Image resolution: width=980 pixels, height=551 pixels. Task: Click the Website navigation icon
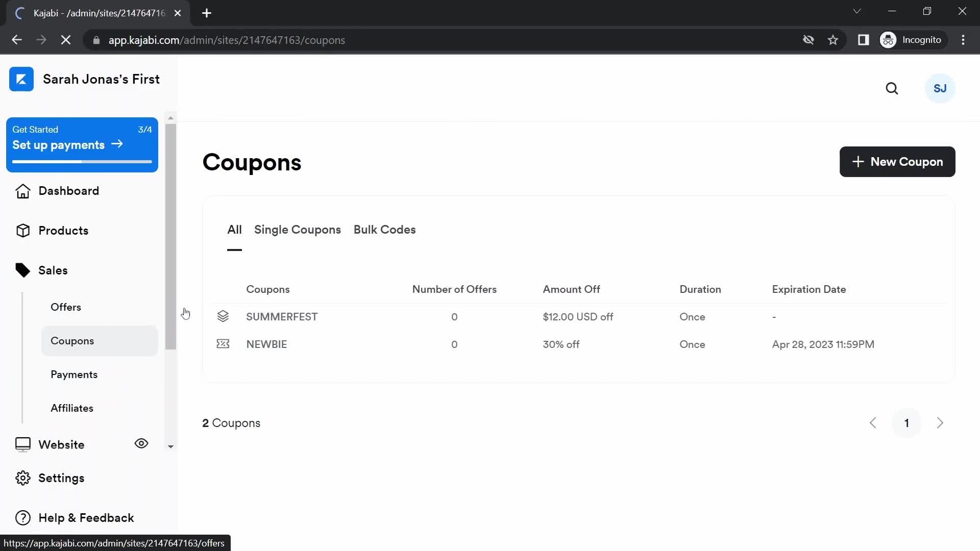click(22, 445)
